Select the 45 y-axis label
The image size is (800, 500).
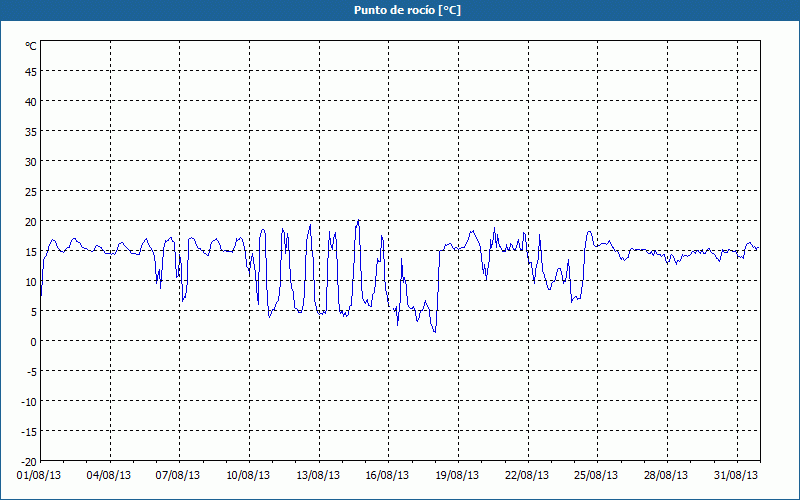31,72
